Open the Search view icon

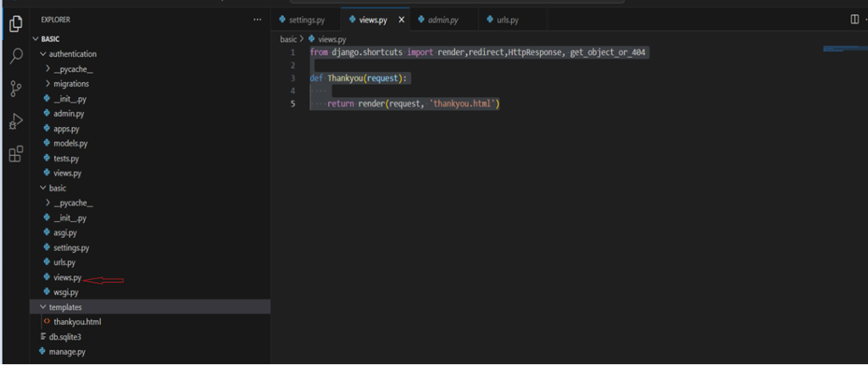(14, 56)
